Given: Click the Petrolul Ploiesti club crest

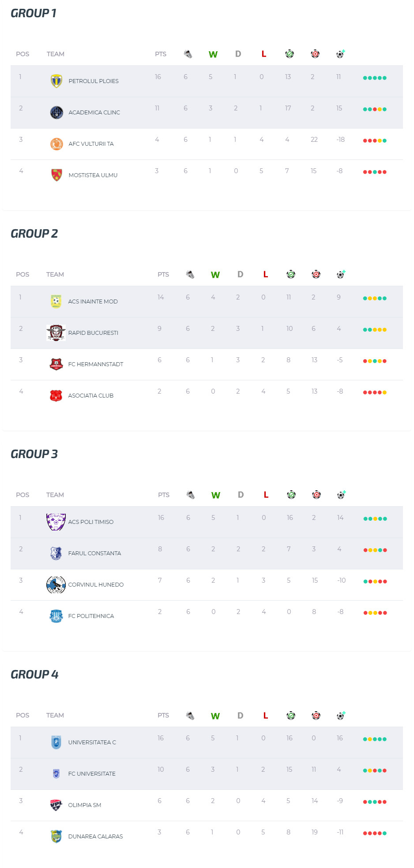Looking at the screenshot, I should [x=56, y=81].
